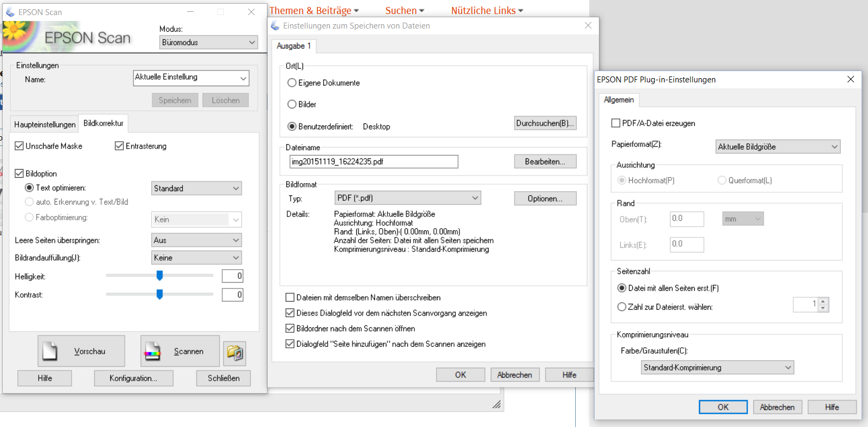This screenshot has width=868, height=427.
Task: Click the Vorschau preview page icon
Action: (x=50, y=351)
